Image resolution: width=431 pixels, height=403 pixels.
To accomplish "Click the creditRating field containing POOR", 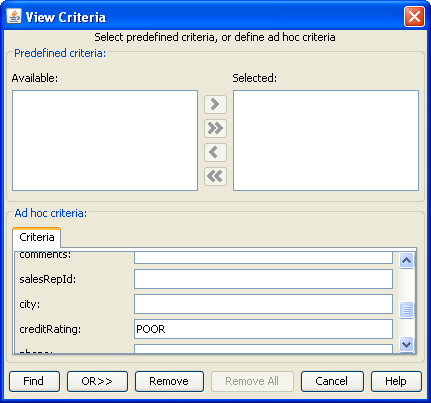I will pyautogui.click(x=263, y=329).
